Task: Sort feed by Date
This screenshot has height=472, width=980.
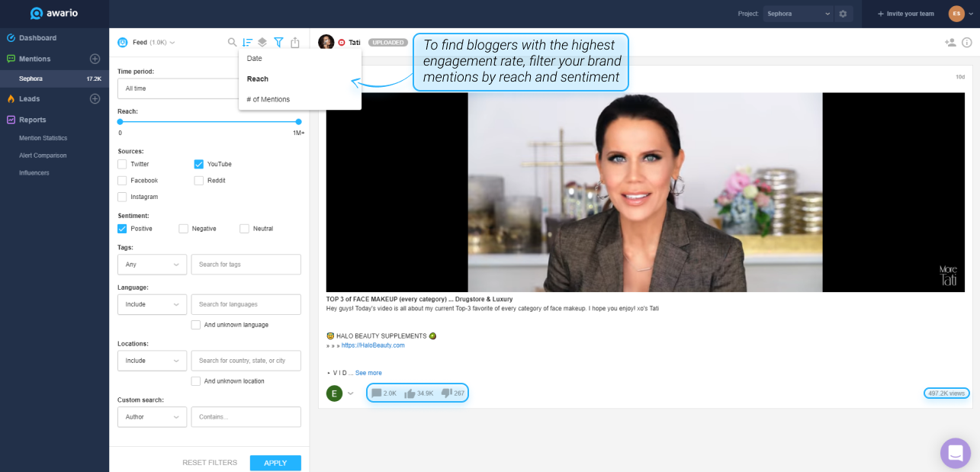Action: pyautogui.click(x=300, y=59)
